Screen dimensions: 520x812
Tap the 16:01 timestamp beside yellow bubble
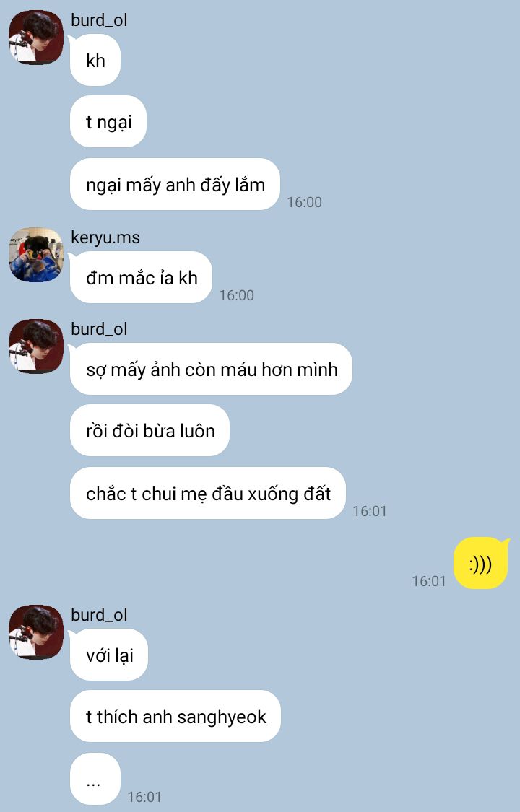pyautogui.click(x=429, y=581)
